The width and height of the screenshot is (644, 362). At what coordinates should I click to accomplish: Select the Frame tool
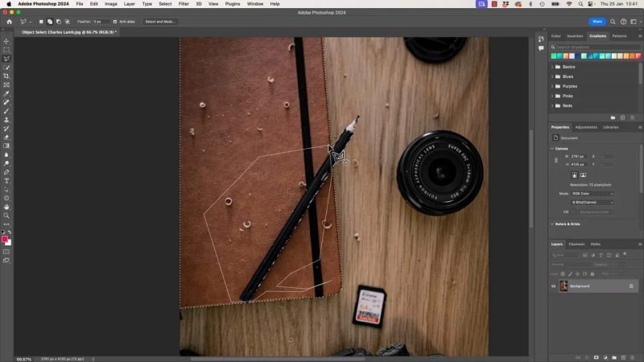[6, 85]
